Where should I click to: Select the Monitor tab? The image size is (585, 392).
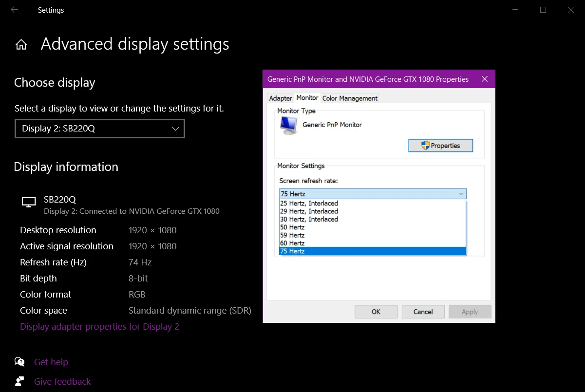pyautogui.click(x=307, y=97)
